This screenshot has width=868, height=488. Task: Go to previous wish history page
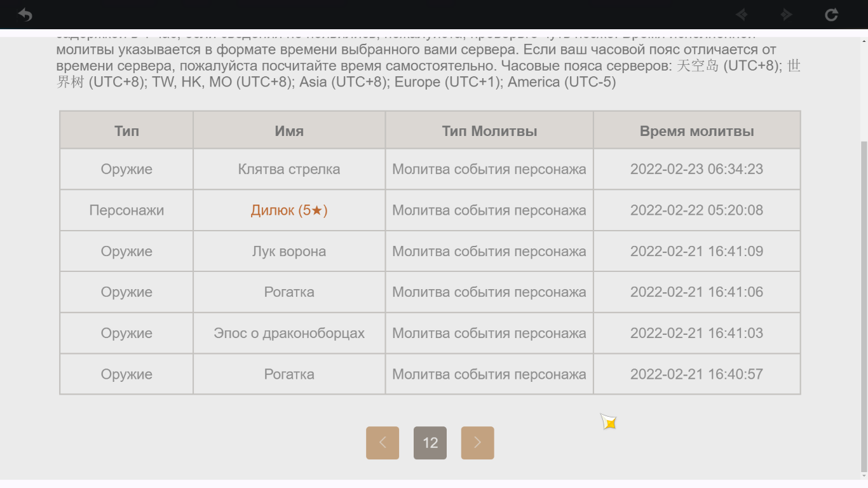[383, 443]
